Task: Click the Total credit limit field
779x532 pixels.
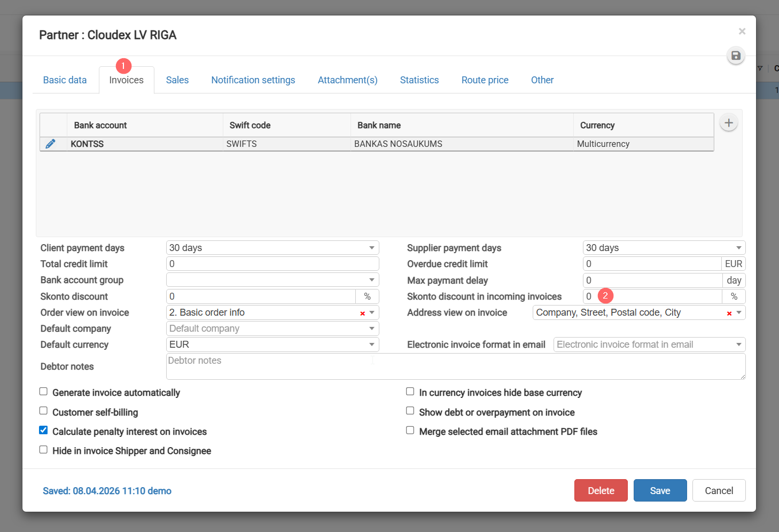Action: coord(272,264)
